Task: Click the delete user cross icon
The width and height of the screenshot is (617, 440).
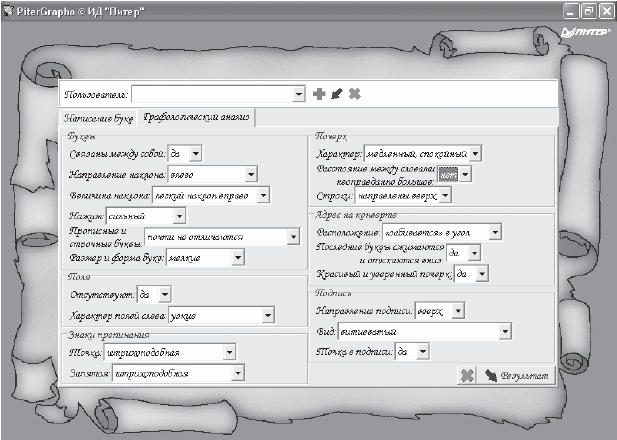Action: [x=353, y=94]
